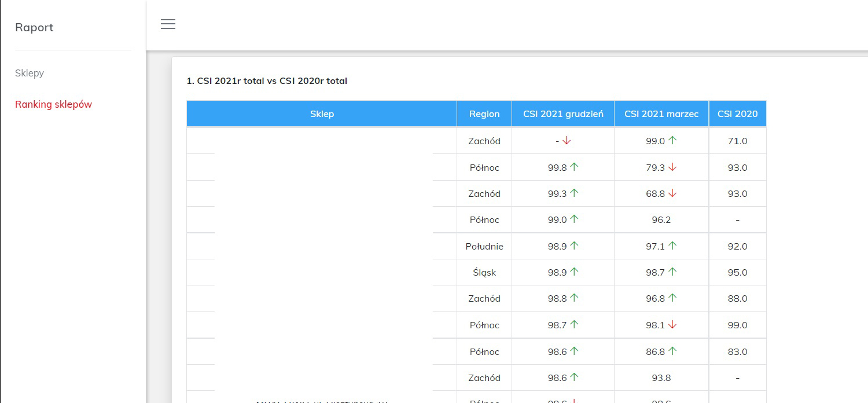This screenshot has height=403, width=868.
Task: Click the CSI 2021 grudzień header
Action: pyautogui.click(x=563, y=113)
